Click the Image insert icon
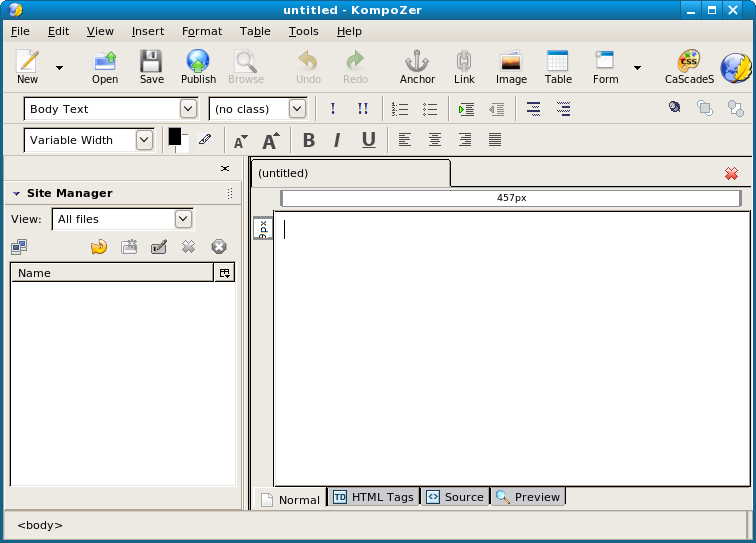Image resolution: width=756 pixels, height=543 pixels. (x=511, y=66)
